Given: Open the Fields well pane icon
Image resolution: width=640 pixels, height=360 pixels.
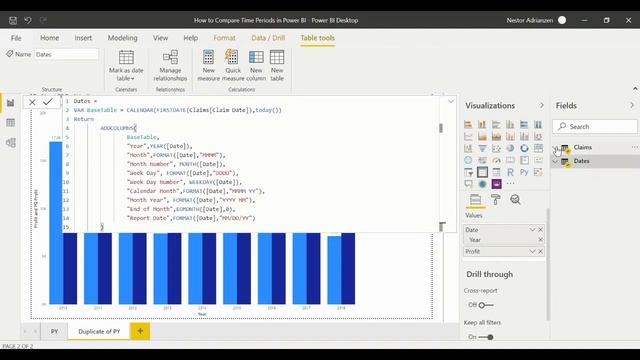Looking at the screenshot, I should tap(475, 200).
